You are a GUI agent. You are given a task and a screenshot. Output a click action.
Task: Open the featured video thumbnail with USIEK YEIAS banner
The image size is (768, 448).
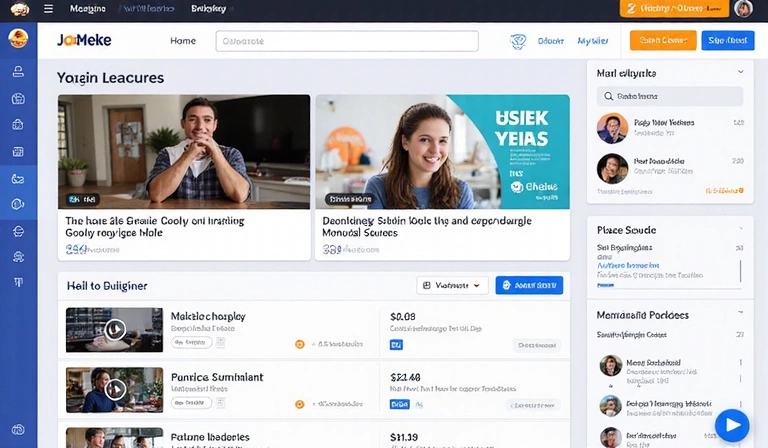tap(442, 152)
